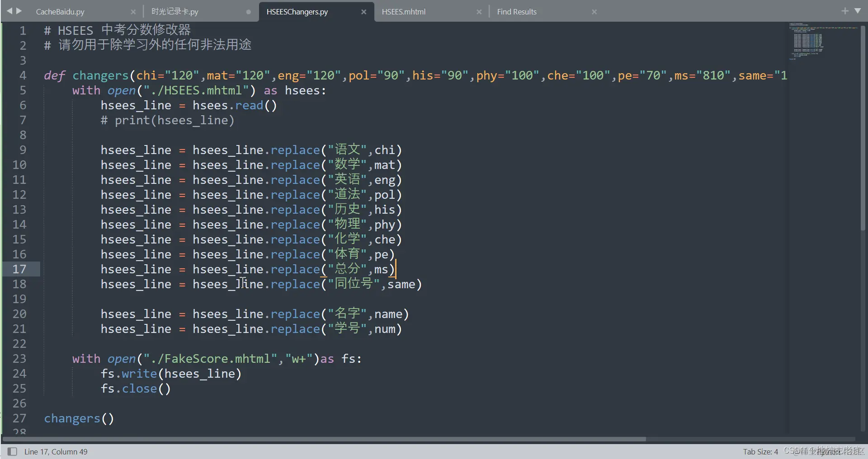Click the string "语文" on line 9
868x459 pixels.
(x=347, y=150)
